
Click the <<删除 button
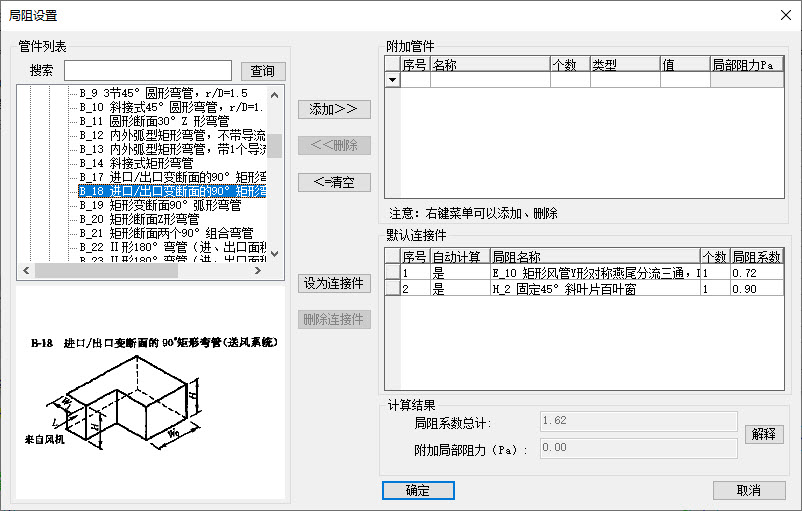pos(334,145)
